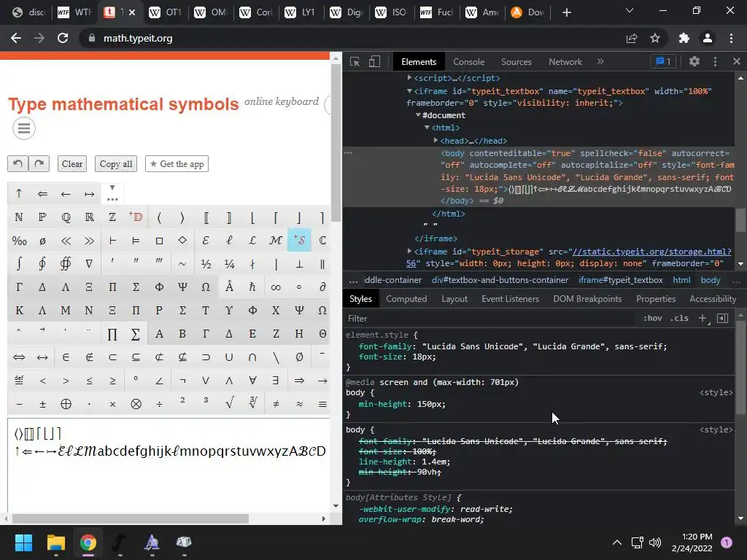The image size is (747, 560).
Task: Insert the integral symbol ∫
Action: pyautogui.click(x=19, y=264)
